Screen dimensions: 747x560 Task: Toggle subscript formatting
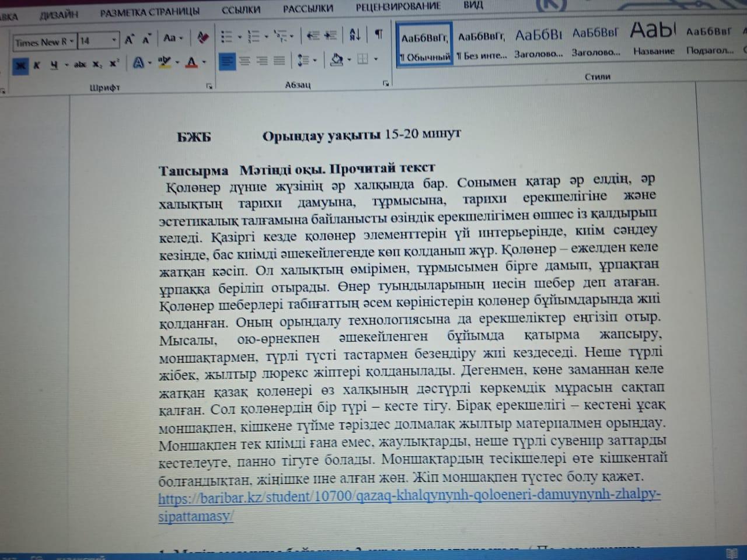click(97, 64)
